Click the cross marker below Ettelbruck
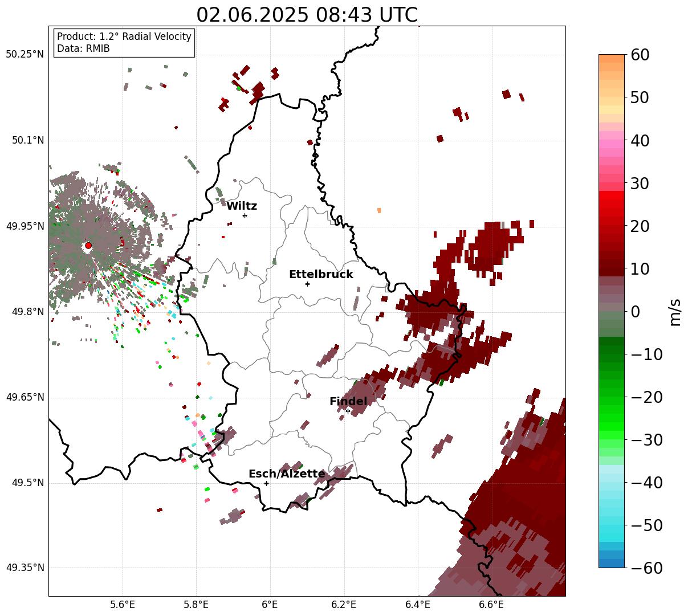This screenshot has height=616, width=688. click(307, 284)
